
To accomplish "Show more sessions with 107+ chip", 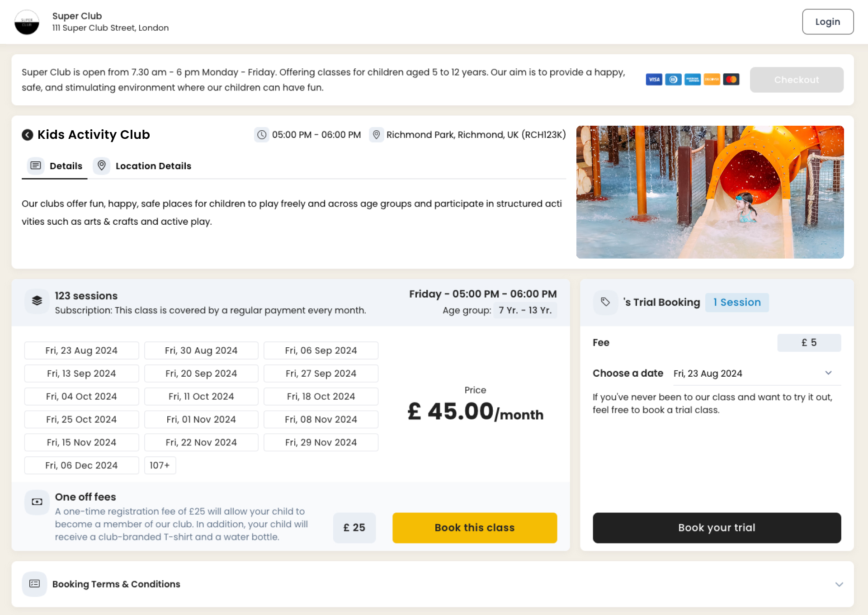I will [x=160, y=465].
